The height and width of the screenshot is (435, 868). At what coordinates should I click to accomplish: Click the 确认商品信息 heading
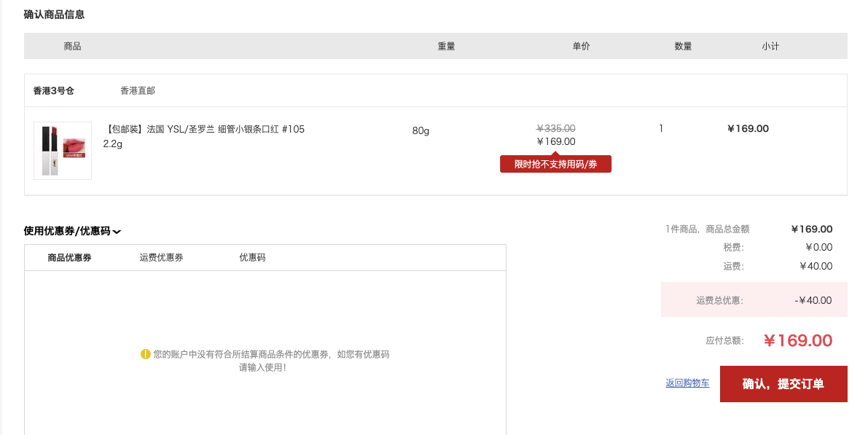pos(54,15)
